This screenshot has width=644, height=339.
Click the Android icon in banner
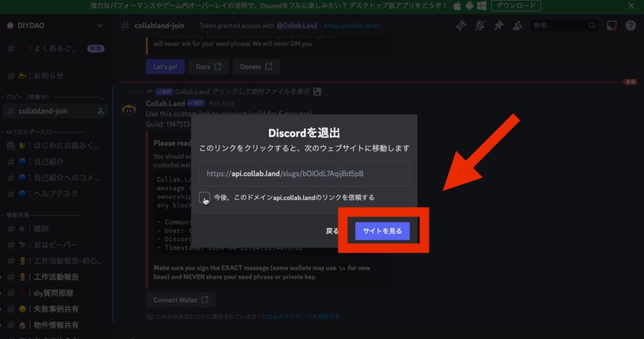point(469,6)
